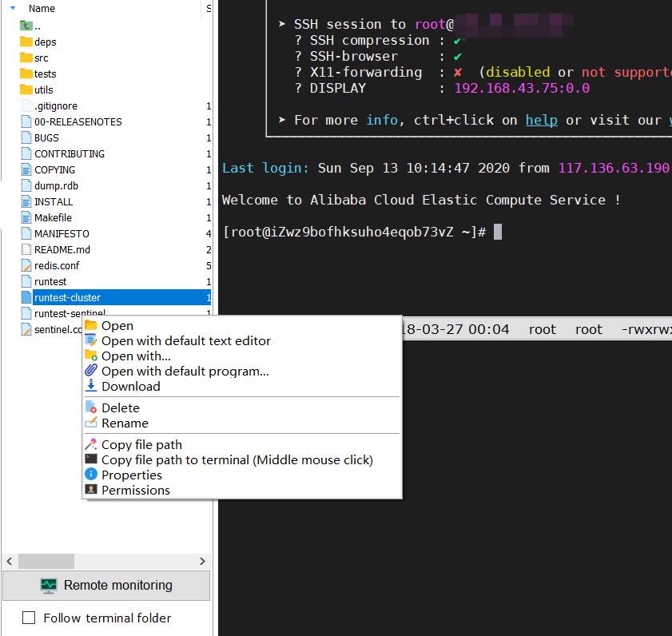This screenshot has height=636, width=672.
Task: Click the deps folder icon
Action: coord(26,42)
